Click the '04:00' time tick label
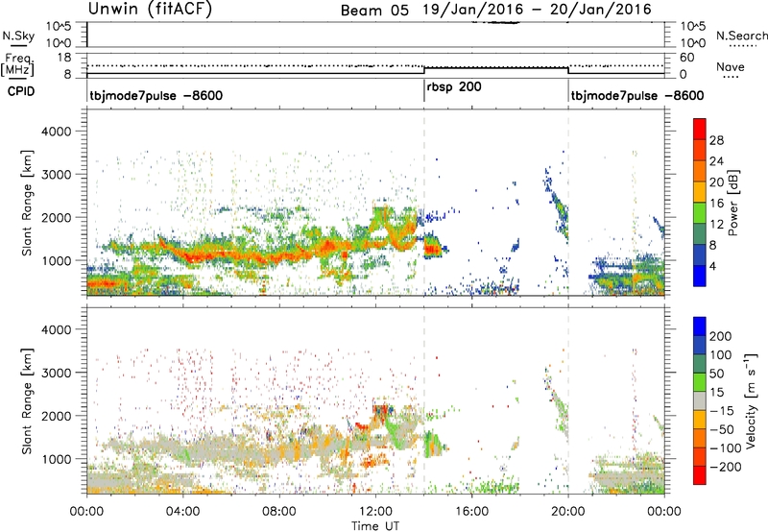Image resolution: width=768 pixels, height=532 pixels. pos(183,512)
